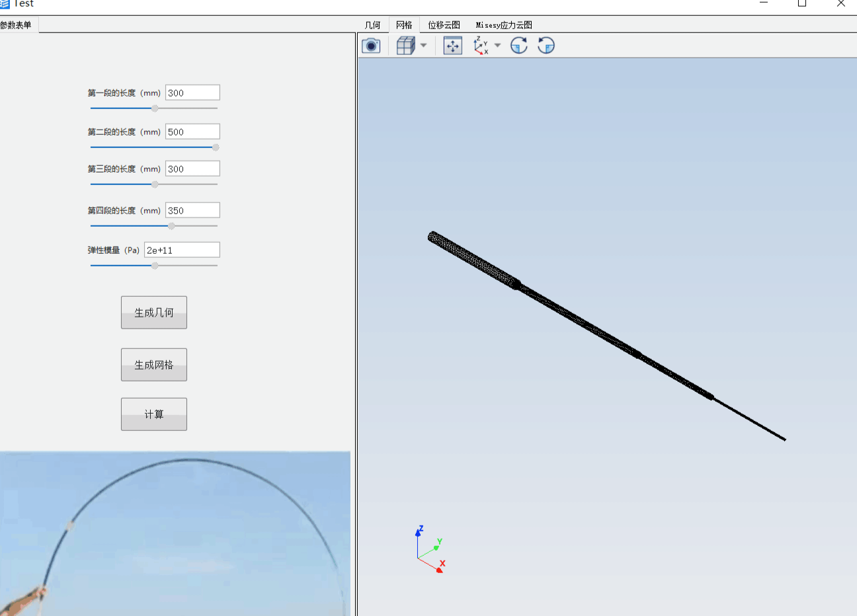Click the 弹性模量 input field

[182, 250]
